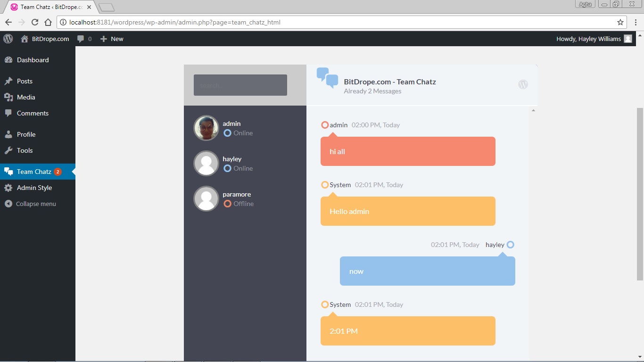Screen dimensions: 644x362
Task: Click the browser address bar URL
Action: (x=174, y=22)
